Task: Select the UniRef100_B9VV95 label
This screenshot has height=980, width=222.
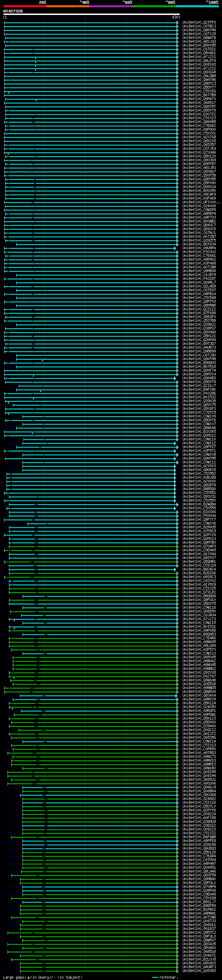Action: [x=199, y=45]
